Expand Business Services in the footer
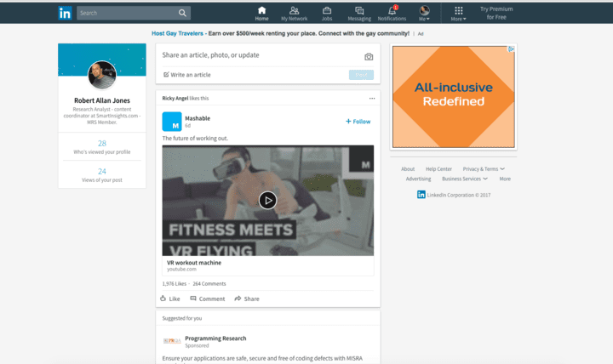 pyautogui.click(x=465, y=179)
